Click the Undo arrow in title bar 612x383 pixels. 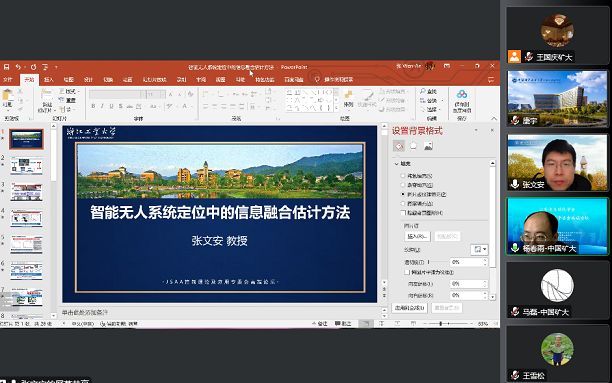click(x=18, y=67)
